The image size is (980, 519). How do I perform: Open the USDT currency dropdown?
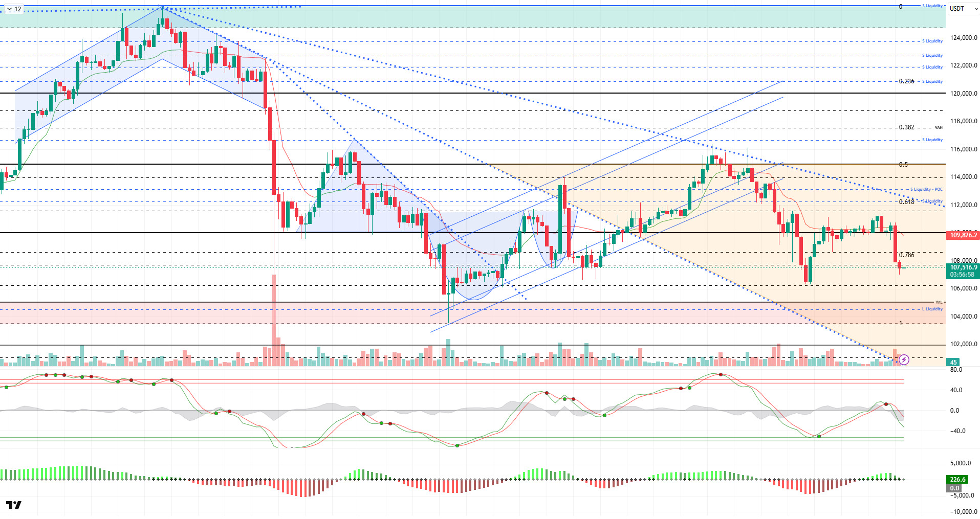click(x=962, y=9)
